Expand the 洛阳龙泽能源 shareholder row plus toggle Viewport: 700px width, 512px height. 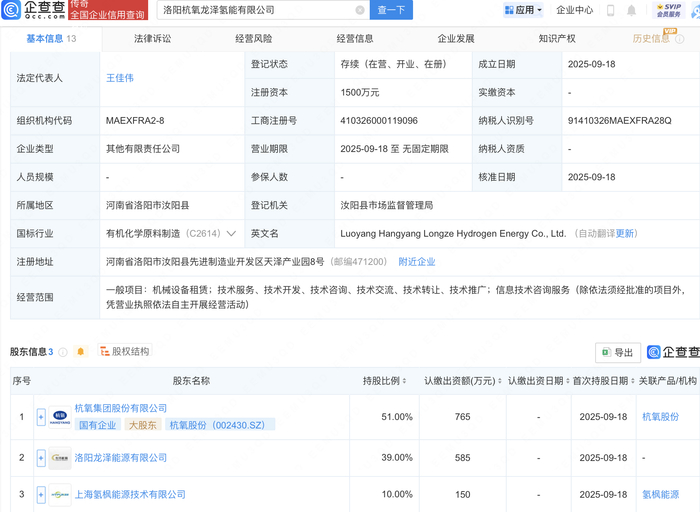coord(41,458)
